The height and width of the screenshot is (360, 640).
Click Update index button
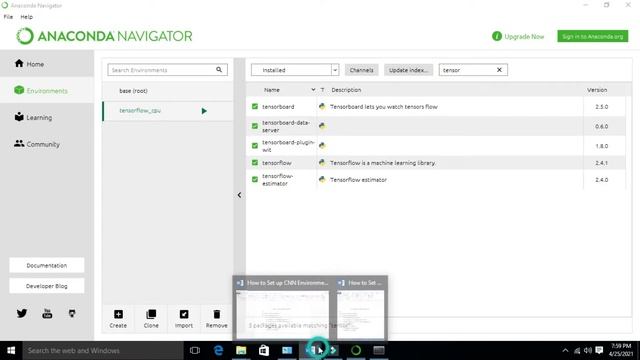pyautogui.click(x=408, y=70)
